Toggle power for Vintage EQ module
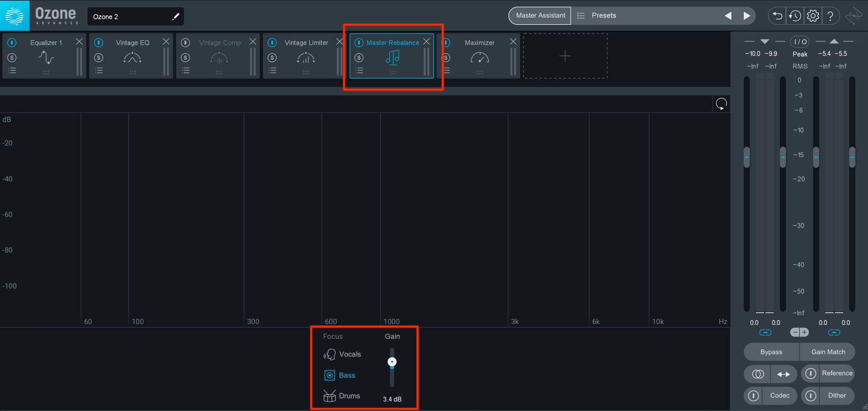This screenshot has height=411, width=868. click(x=99, y=42)
